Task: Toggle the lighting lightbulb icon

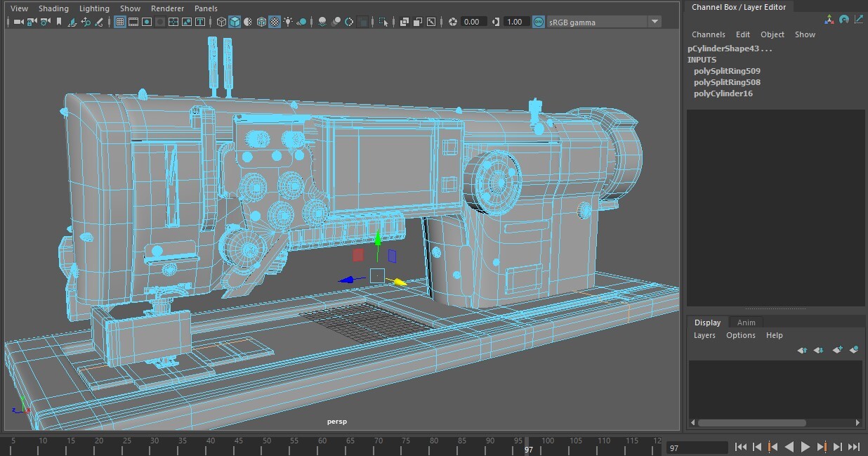Action: 288,22
